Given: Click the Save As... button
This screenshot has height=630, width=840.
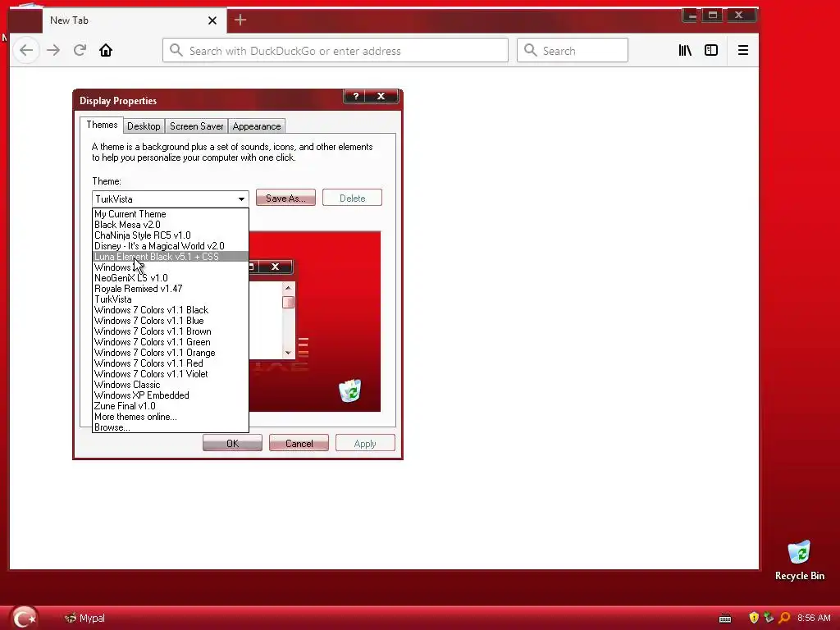Looking at the screenshot, I should coord(285,199).
